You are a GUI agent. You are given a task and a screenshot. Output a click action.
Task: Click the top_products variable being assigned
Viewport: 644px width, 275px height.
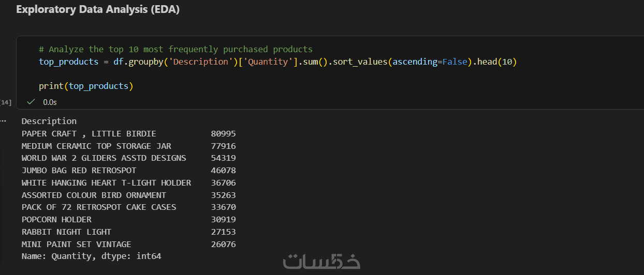(x=68, y=62)
